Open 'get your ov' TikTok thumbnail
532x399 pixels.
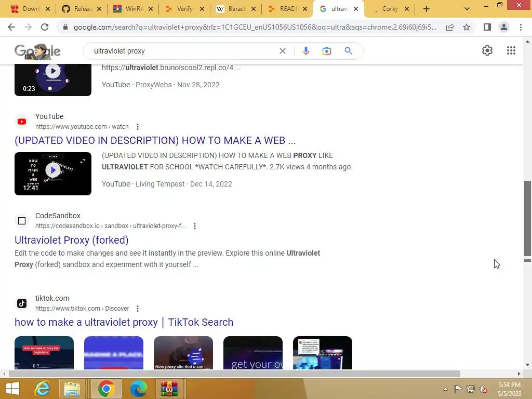[253, 353]
